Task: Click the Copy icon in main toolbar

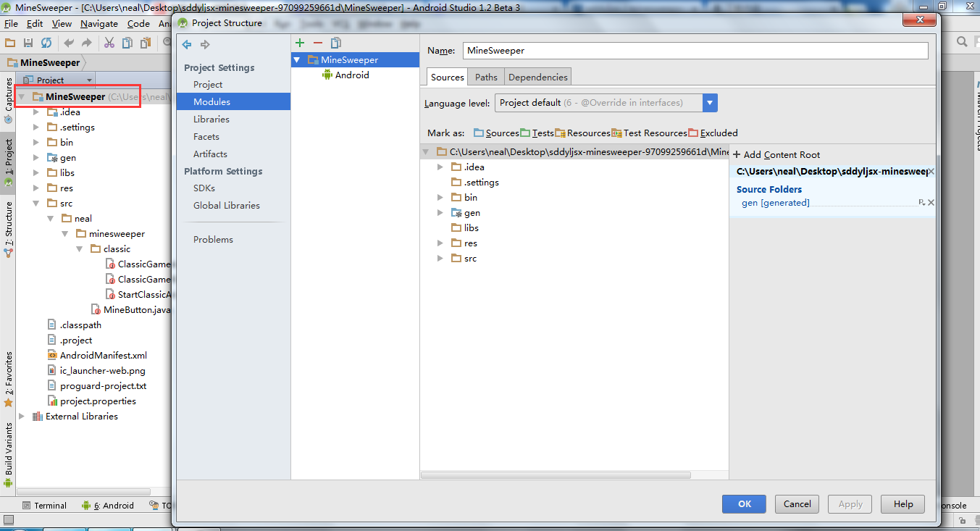Action: (128, 43)
